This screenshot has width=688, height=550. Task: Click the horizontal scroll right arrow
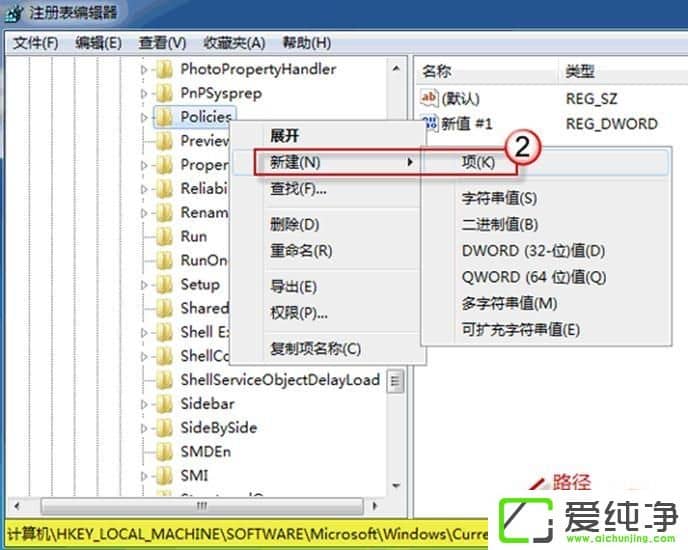374,506
